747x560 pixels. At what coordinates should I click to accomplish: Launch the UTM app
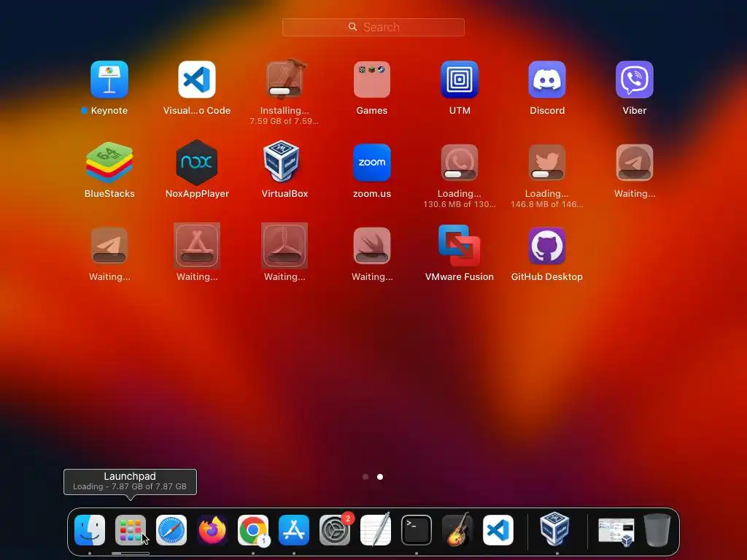pos(460,79)
